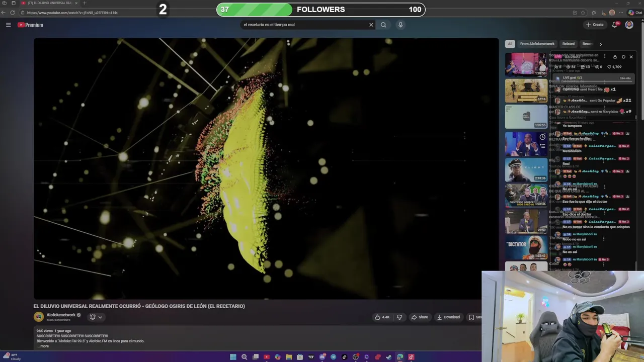
Task: Open Steam from taskbar
Action: click(x=389, y=357)
